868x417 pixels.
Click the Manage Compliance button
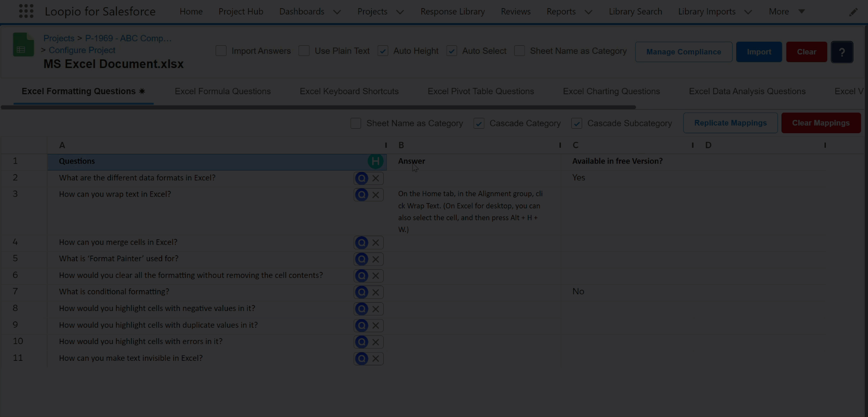(x=684, y=52)
